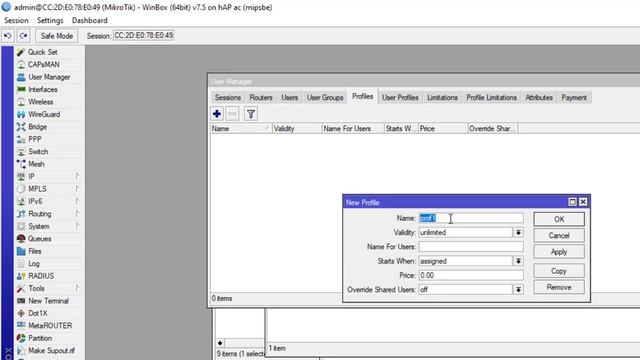The width and height of the screenshot is (640, 360).
Task: Expand IPv6 submenu
Action: point(77,201)
